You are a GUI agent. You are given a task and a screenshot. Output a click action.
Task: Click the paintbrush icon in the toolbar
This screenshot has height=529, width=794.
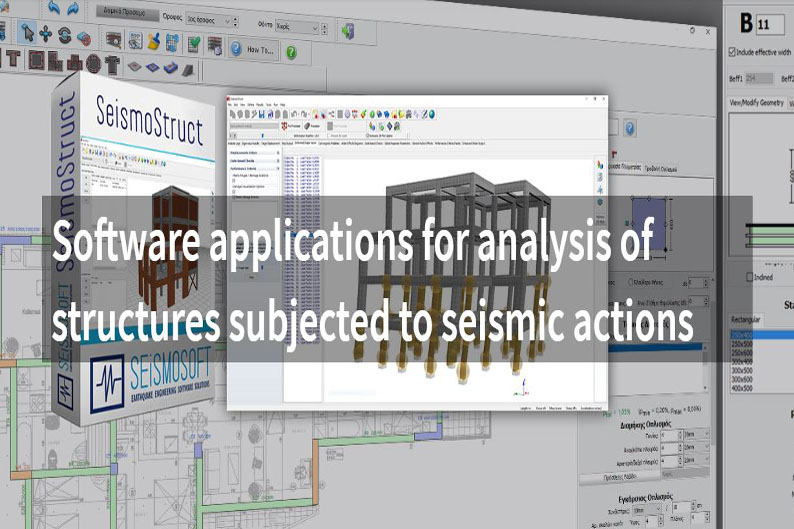tap(153, 42)
